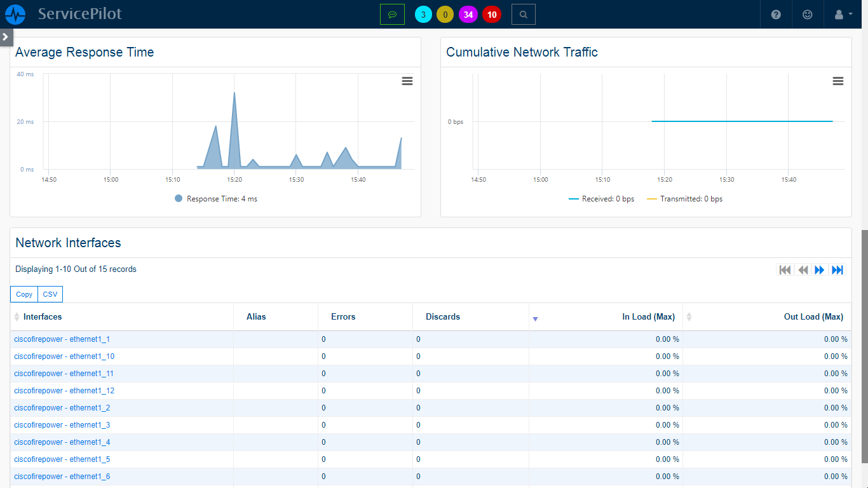Open ciscofirepower - ethernet1_10 interface link
The width and height of the screenshot is (868, 488).
64,356
